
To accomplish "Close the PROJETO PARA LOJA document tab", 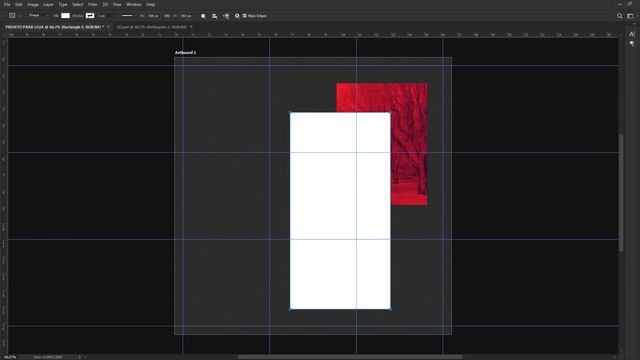I will [108, 27].
